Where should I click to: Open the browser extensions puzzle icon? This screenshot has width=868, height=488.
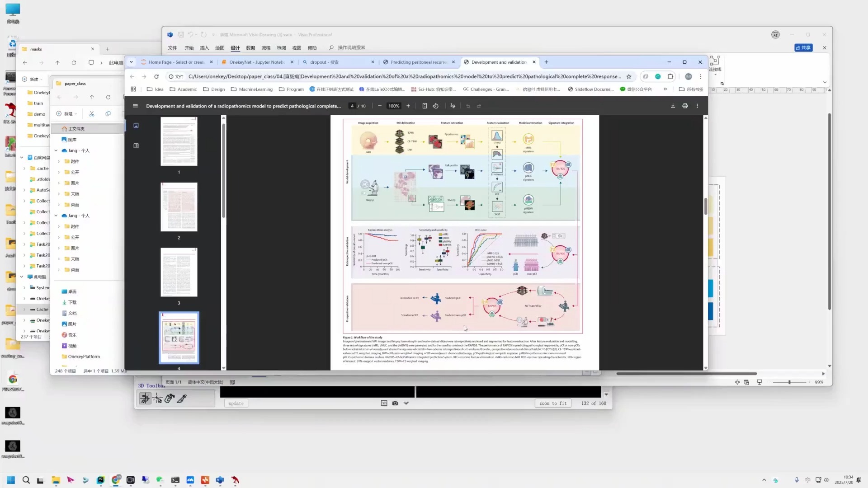point(670,76)
